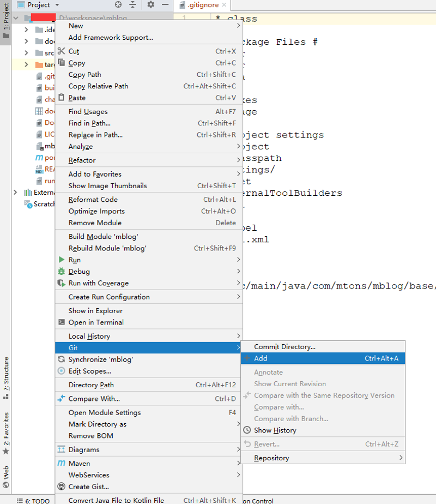Click the Copy icon in context menu
Image resolution: width=436 pixels, height=504 pixels.
tap(62, 63)
